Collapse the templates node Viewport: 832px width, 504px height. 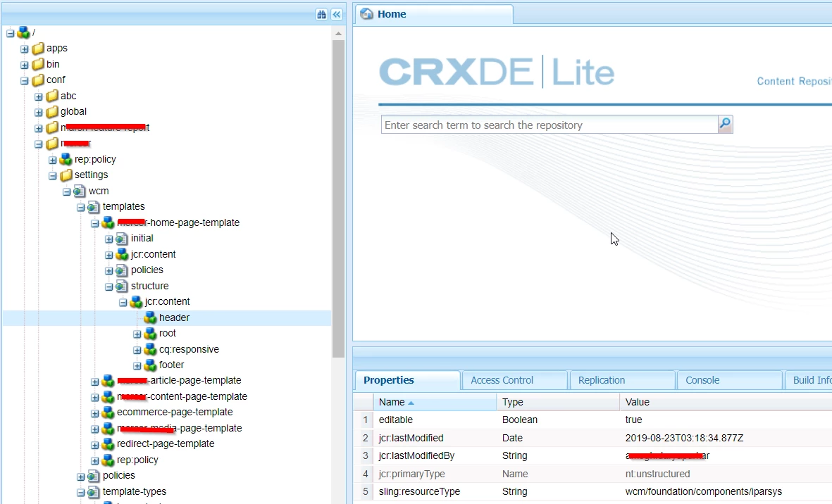(x=80, y=207)
